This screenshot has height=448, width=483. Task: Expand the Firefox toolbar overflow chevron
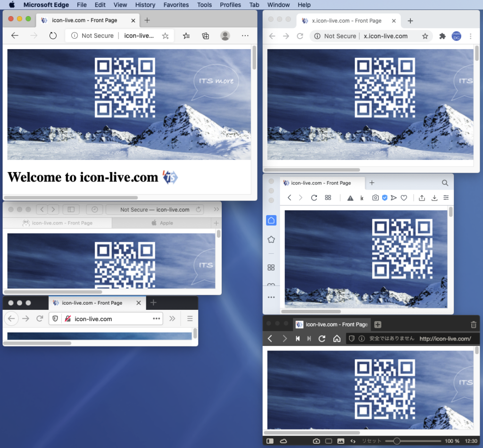pyautogui.click(x=172, y=319)
